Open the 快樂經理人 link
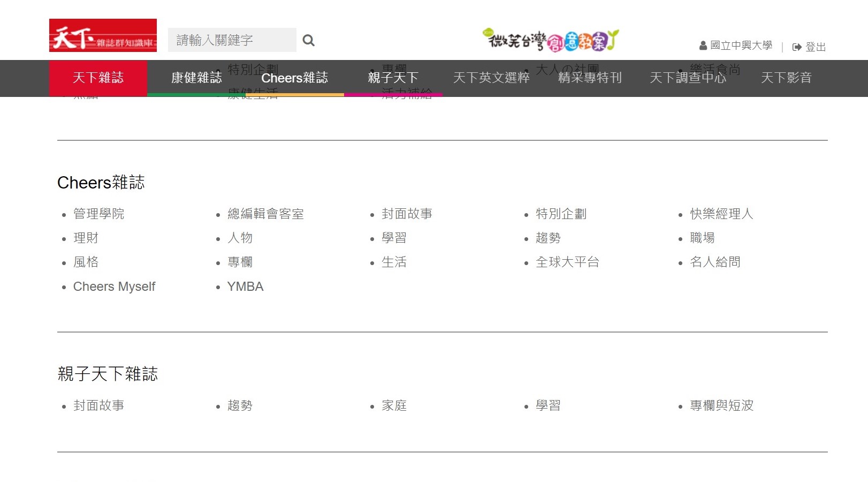 pos(721,214)
